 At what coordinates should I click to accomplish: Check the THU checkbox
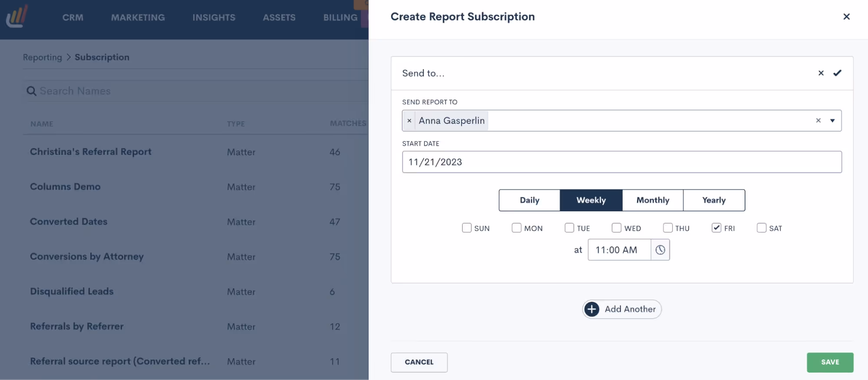(x=668, y=228)
